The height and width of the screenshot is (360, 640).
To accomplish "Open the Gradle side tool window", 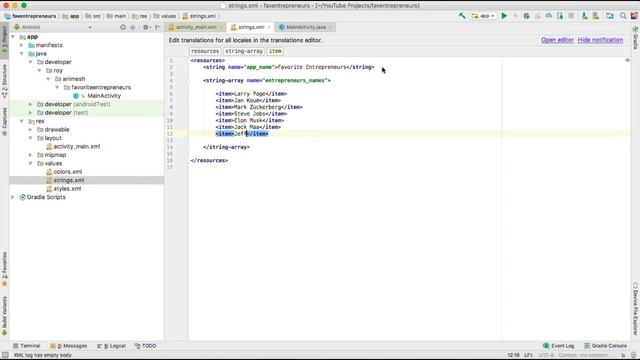I will point(635,38).
